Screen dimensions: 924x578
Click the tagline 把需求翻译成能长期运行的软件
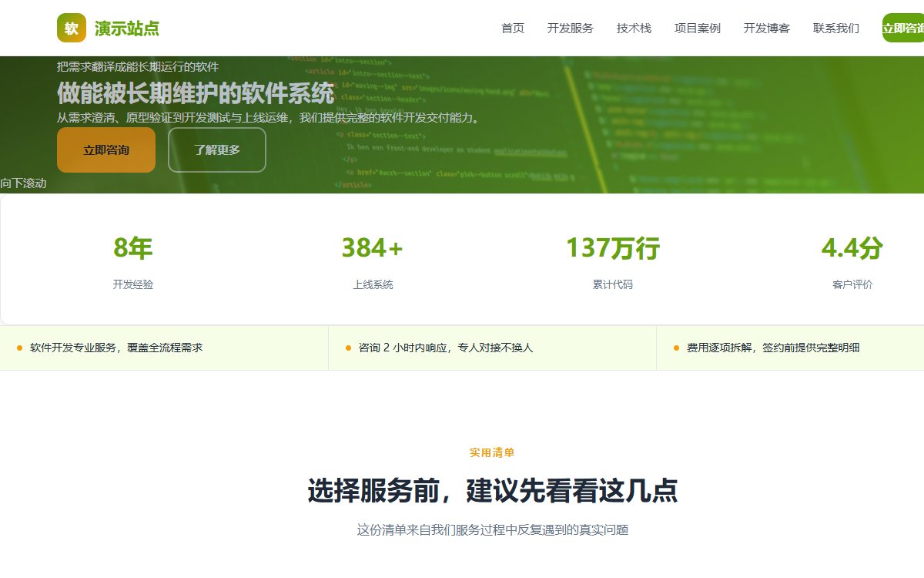138,67
